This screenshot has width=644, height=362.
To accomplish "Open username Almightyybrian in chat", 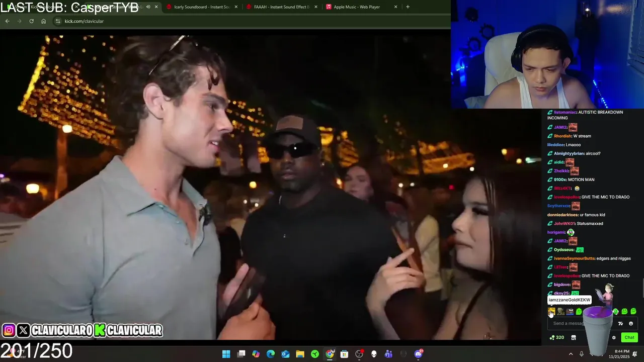I will (x=569, y=153).
